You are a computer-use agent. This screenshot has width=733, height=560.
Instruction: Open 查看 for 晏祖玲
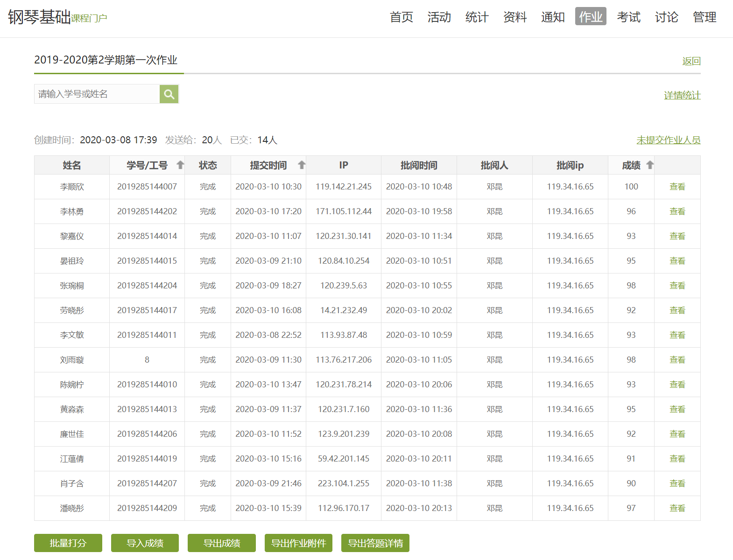(677, 261)
